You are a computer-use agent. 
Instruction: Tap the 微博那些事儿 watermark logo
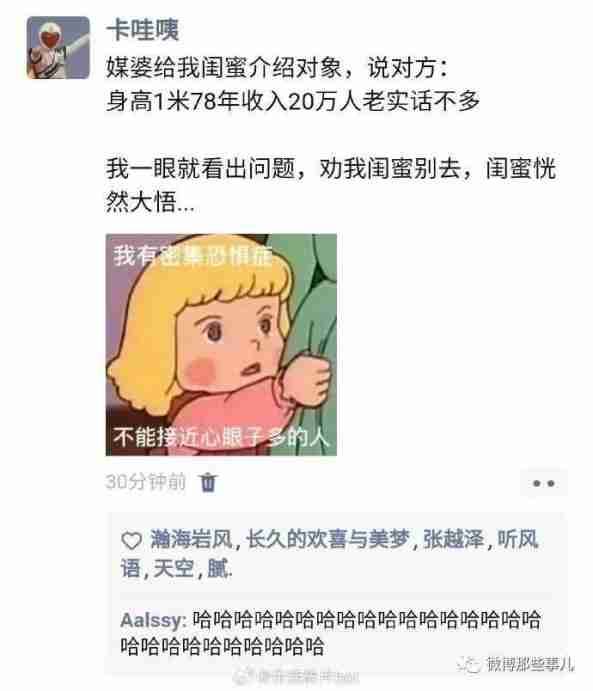click(516, 664)
